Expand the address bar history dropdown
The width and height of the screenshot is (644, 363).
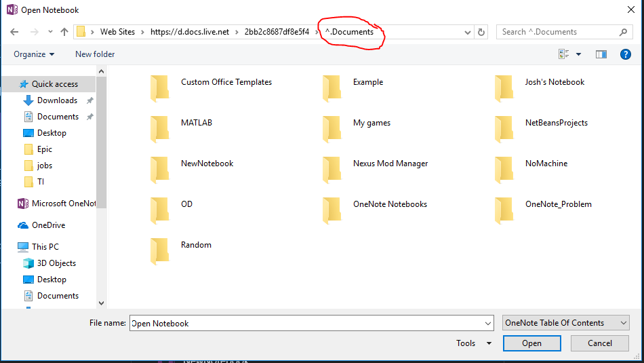coord(467,32)
